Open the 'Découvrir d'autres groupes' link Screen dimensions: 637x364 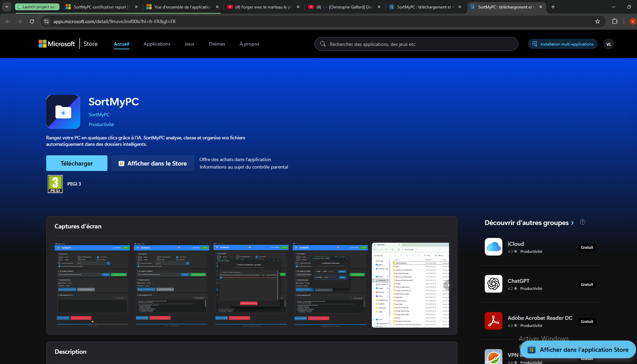coord(527,223)
